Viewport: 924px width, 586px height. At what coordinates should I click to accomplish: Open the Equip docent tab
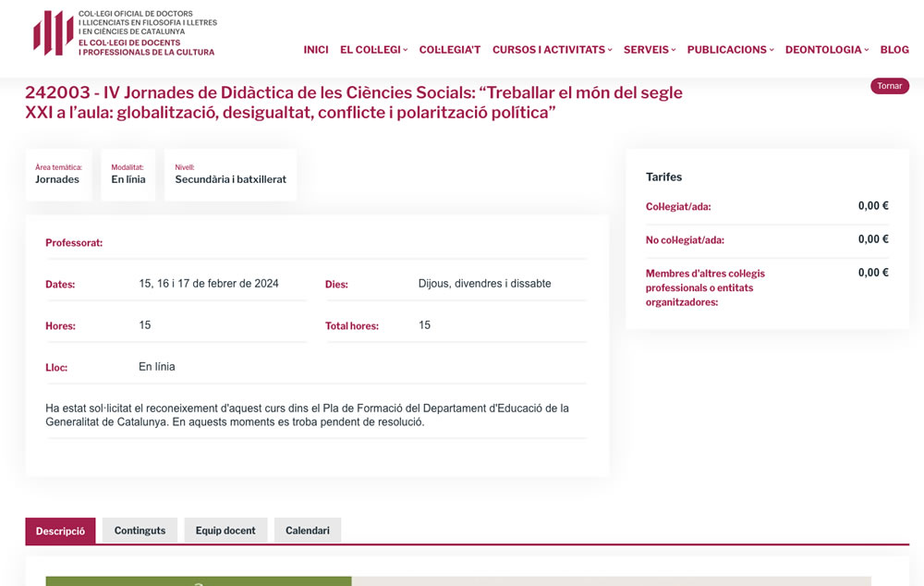click(x=225, y=531)
